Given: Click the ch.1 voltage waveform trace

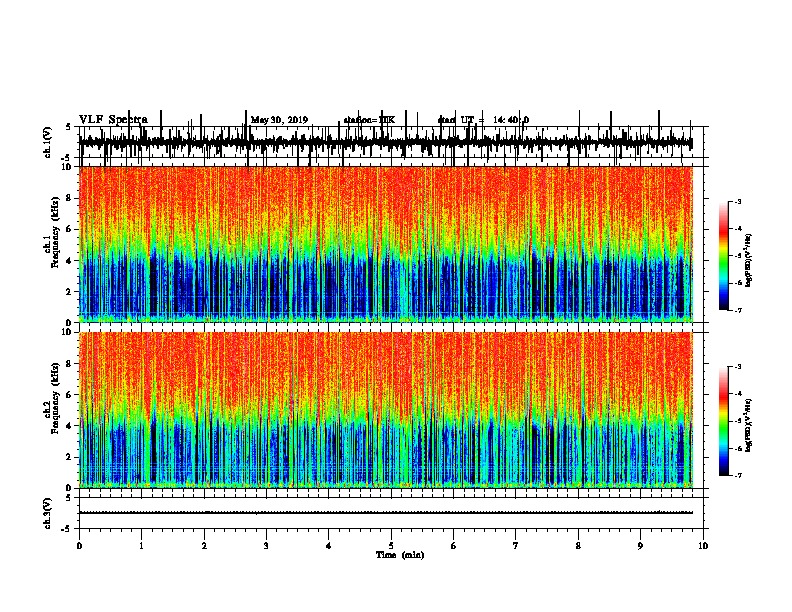Looking at the screenshot, I should [385, 143].
